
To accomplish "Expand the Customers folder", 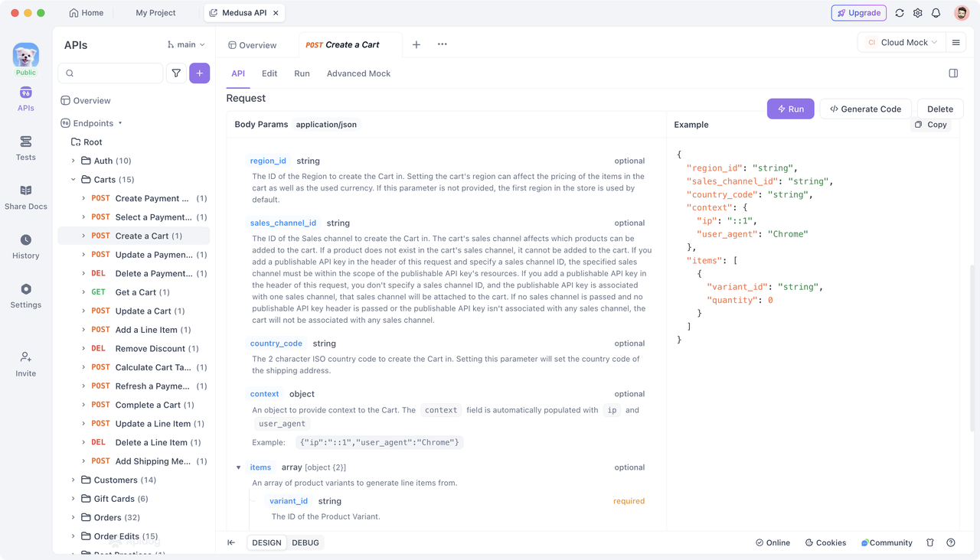I will click(x=73, y=480).
